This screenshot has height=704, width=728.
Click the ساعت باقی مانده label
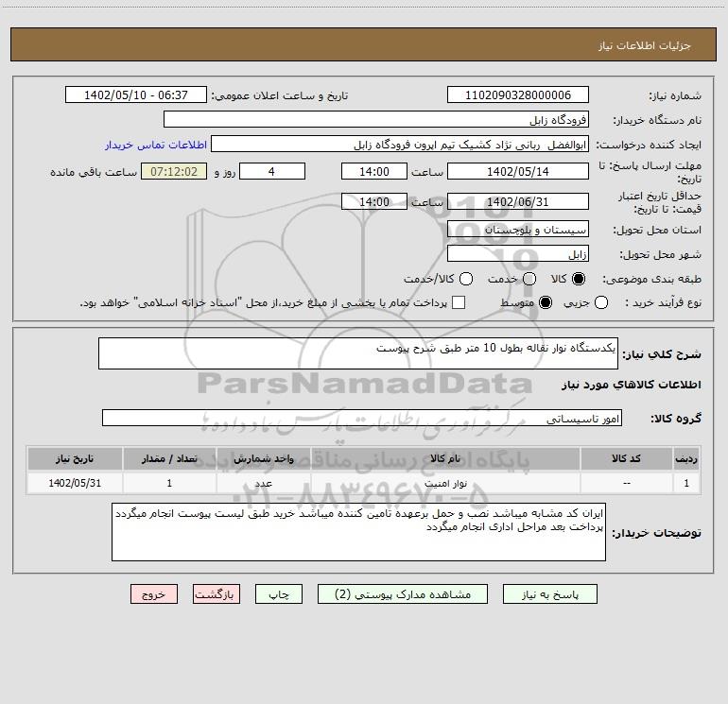tap(94, 172)
